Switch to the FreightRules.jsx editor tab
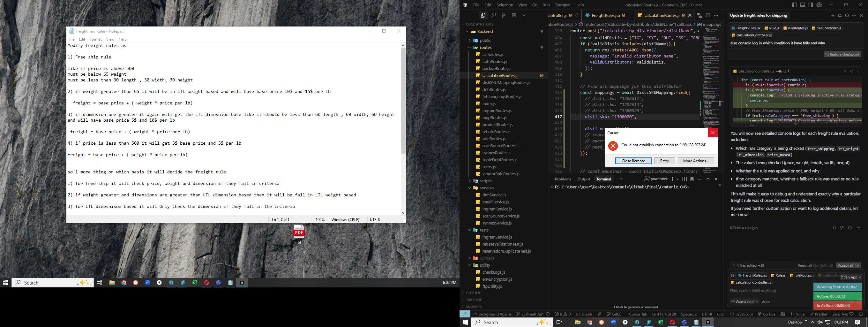 click(x=605, y=15)
